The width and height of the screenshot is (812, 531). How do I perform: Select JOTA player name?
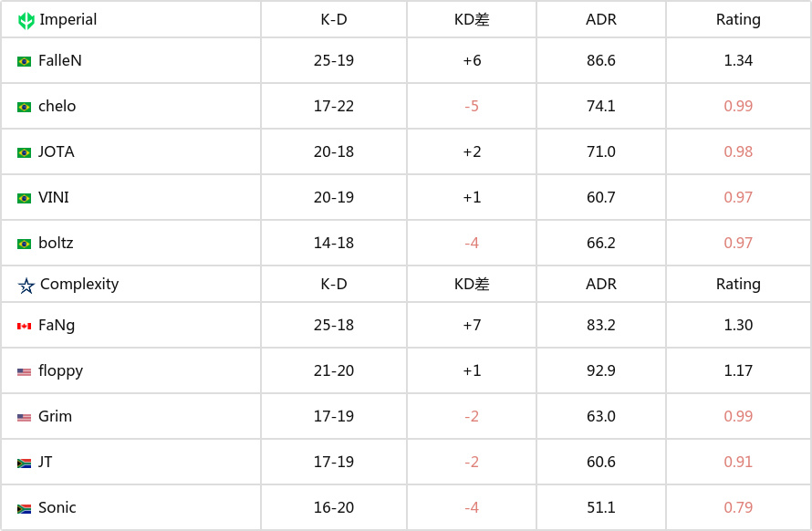[x=57, y=151]
